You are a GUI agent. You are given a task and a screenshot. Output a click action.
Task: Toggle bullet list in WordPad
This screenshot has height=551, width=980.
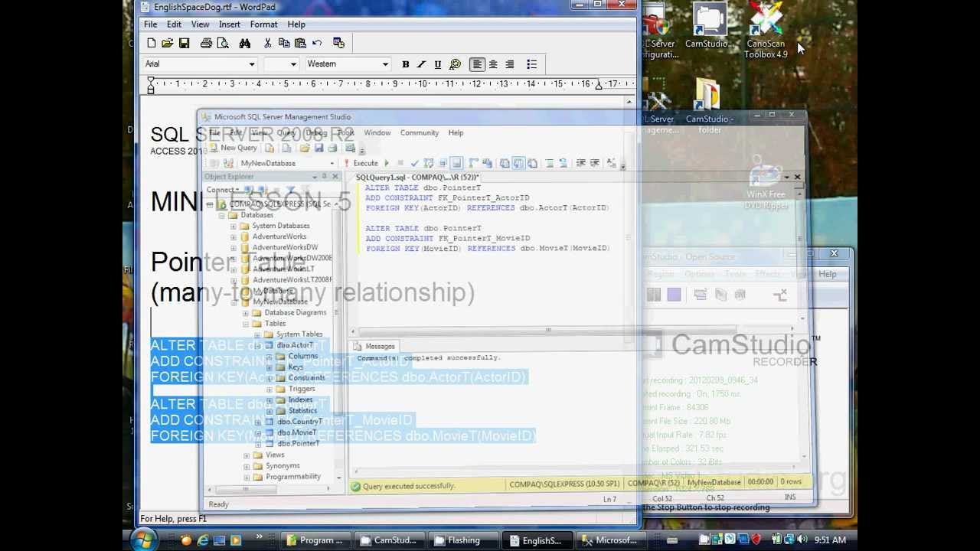[532, 64]
